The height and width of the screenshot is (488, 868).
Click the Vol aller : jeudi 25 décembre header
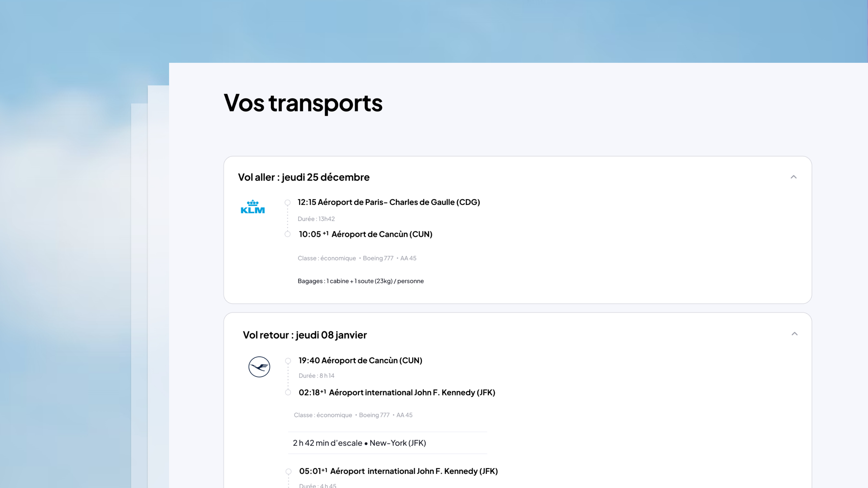click(x=304, y=177)
